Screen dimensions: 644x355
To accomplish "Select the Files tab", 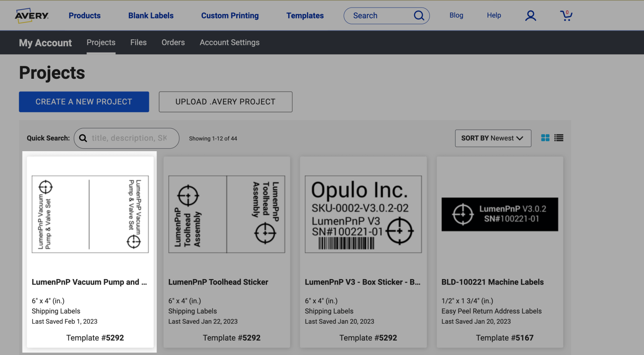I will pos(138,43).
